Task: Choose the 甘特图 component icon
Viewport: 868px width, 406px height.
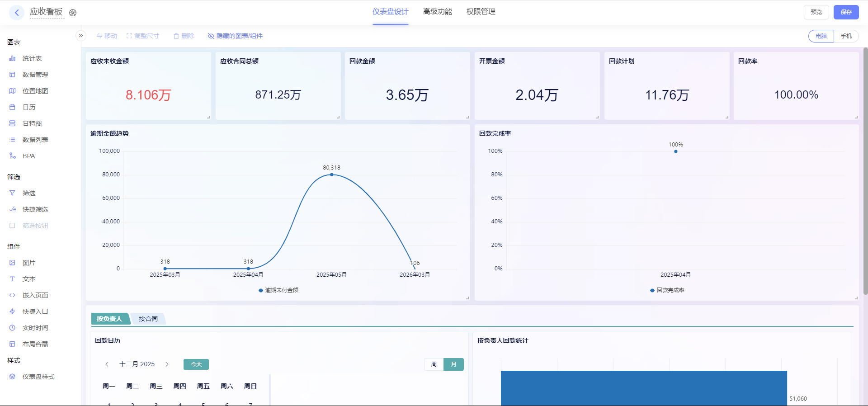Action: pyautogui.click(x=12, y=123)
